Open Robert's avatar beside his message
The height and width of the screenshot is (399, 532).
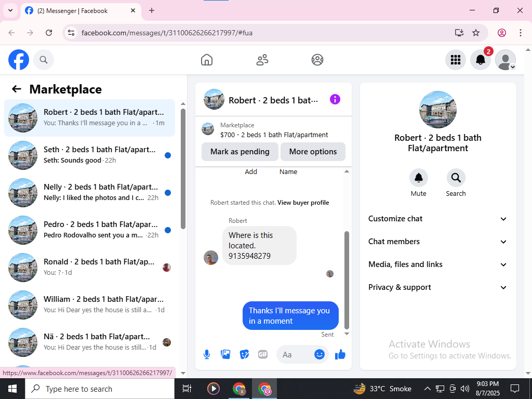pyautogui.click(x=211, y=258)
